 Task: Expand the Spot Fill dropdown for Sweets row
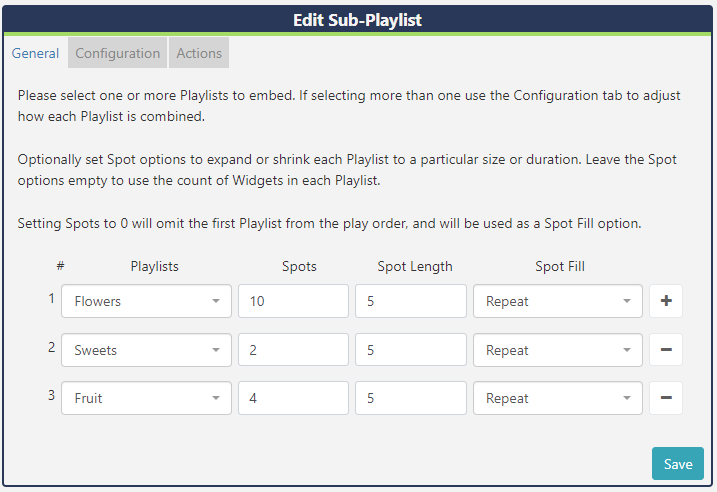pyautogui.click(x=558, y=350)
